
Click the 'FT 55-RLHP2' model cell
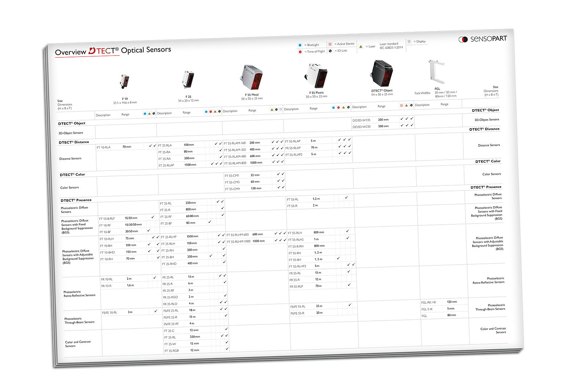coord(298,267)
